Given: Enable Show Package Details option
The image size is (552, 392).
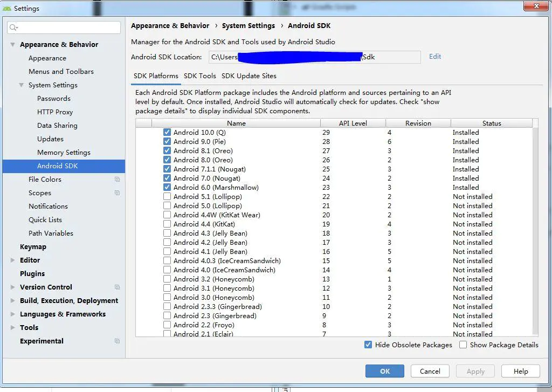Looking at the screenshot, I should click(x=463, y=345).
